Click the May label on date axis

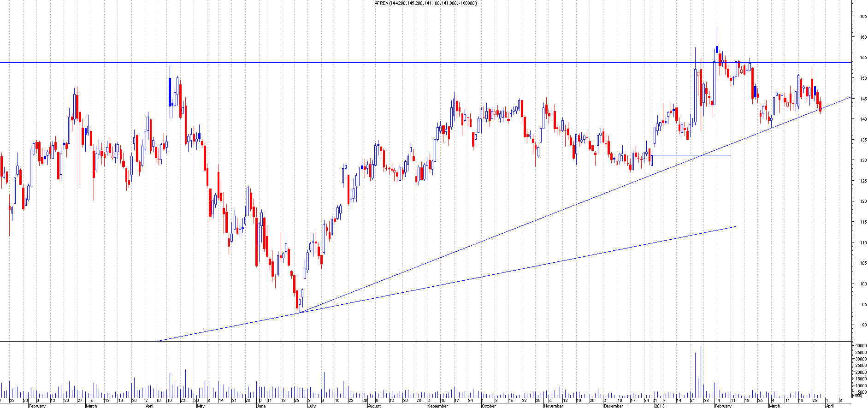tap(200, 406)
